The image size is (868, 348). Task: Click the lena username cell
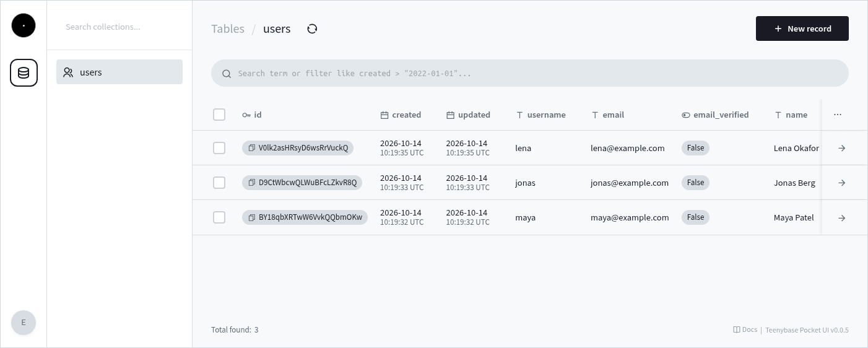[x=523, y=148]
